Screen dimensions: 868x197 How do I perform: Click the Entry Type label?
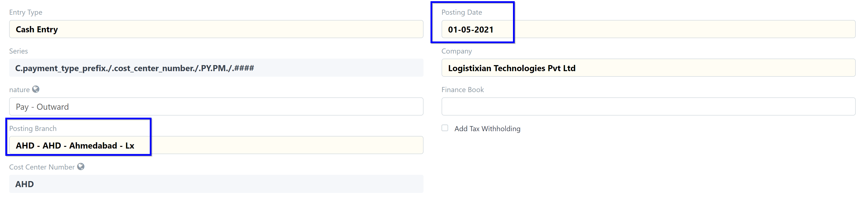point(26,13)
